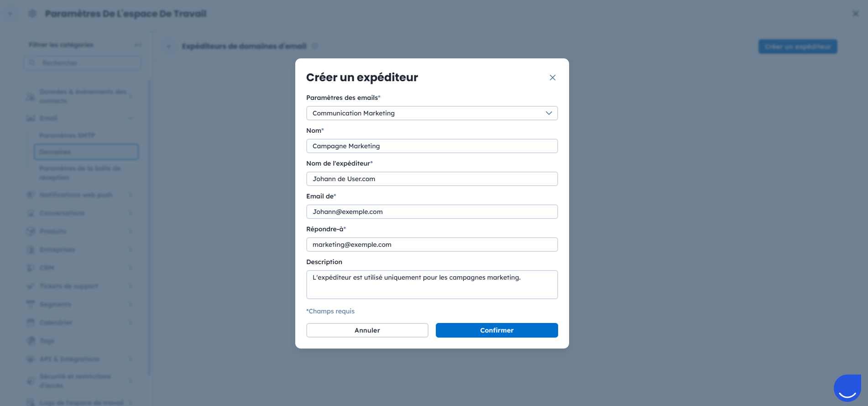
Task: Click the Description text area
Action: coord(432,285)
